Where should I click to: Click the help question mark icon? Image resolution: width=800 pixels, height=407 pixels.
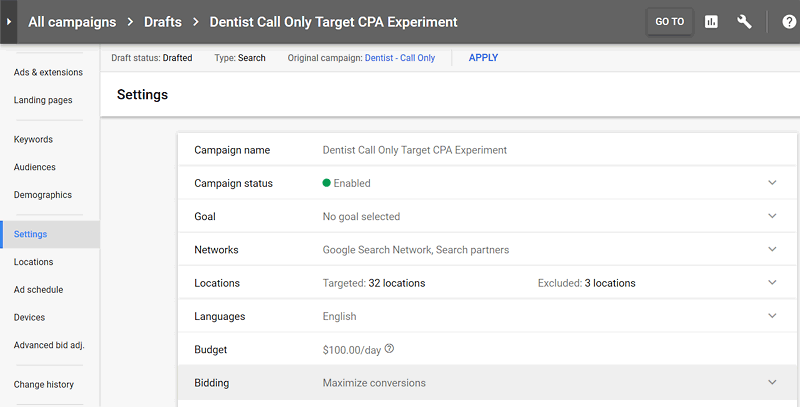788,21
